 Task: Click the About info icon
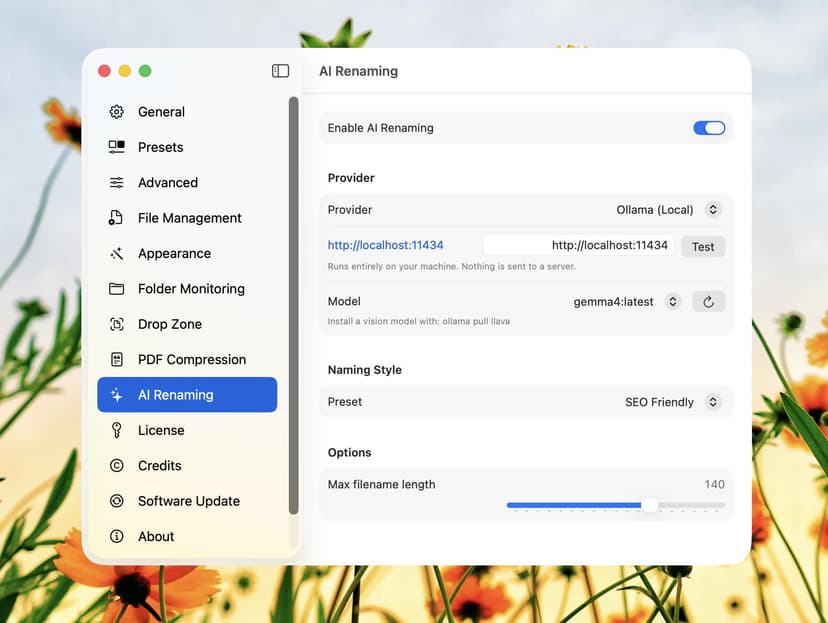[117, 536]
